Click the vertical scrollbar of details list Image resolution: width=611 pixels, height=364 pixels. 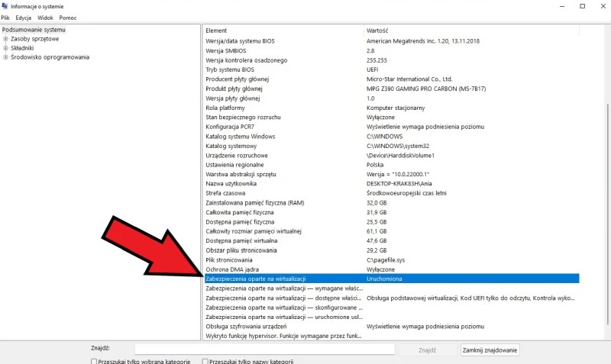coord(607,214)
